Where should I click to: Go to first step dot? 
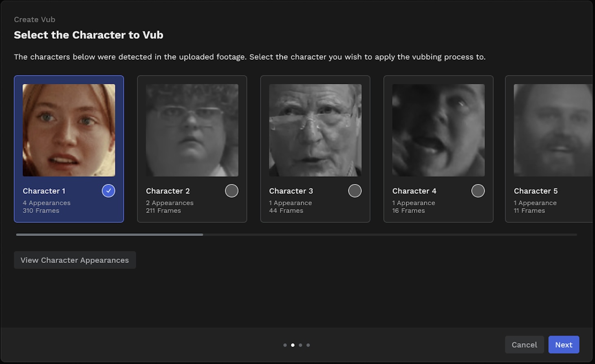coord(285,345)
